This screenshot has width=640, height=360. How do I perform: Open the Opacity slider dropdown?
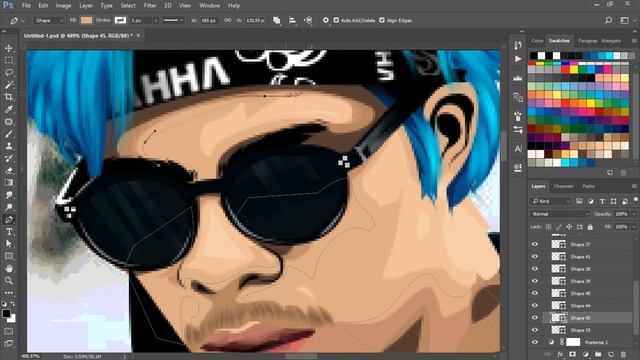coord(634,214)
